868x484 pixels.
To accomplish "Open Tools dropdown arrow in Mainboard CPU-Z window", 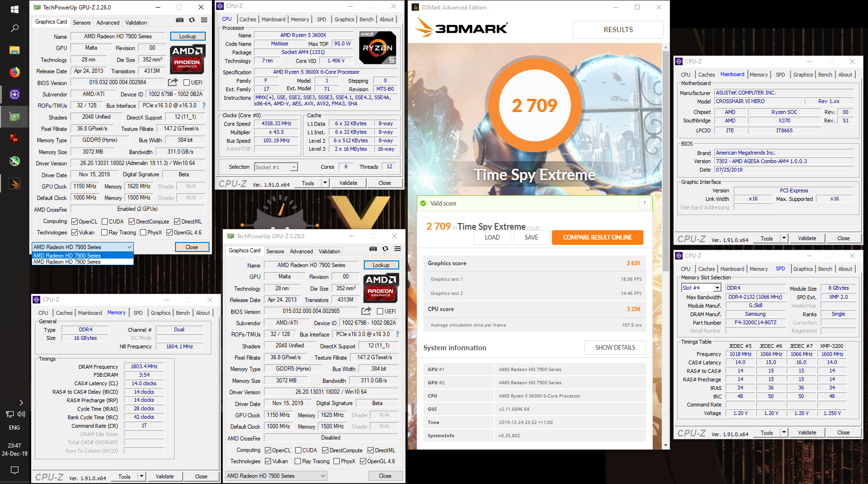I will [784, 238].
